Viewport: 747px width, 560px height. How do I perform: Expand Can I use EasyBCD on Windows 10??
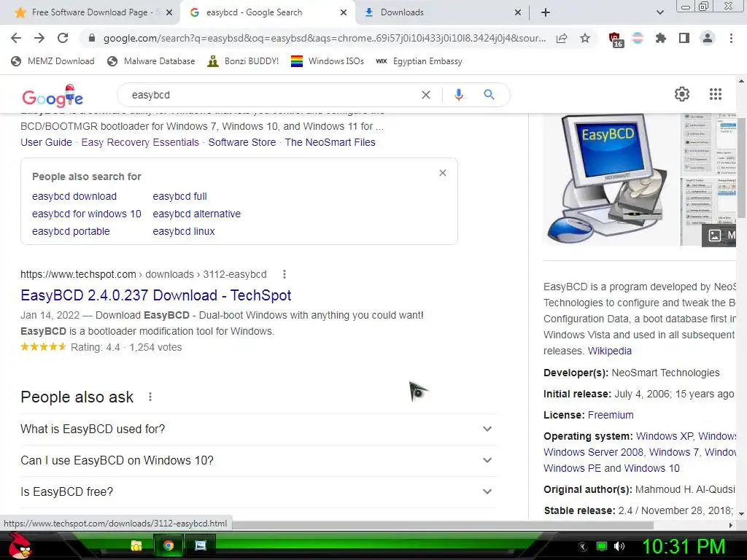tap(258, 461)
